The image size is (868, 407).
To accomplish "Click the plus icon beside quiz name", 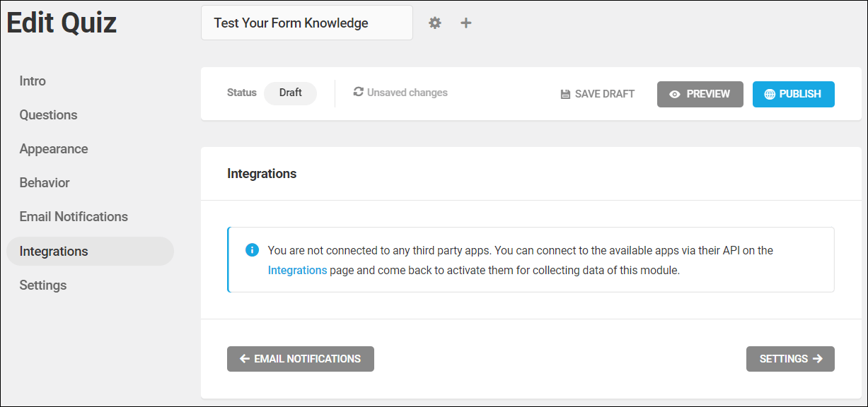I will click(x=465, y=23).
